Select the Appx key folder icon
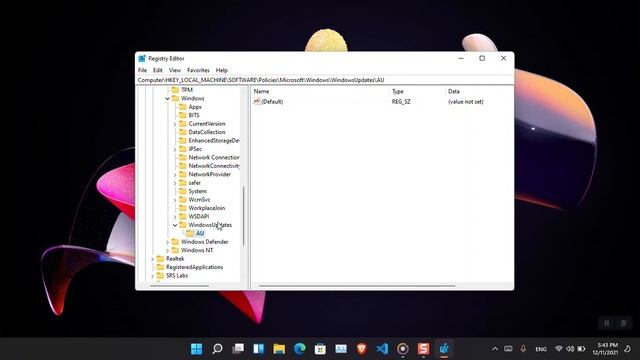The width and height of the screenshot is (640, 360). tap(183, 107)
